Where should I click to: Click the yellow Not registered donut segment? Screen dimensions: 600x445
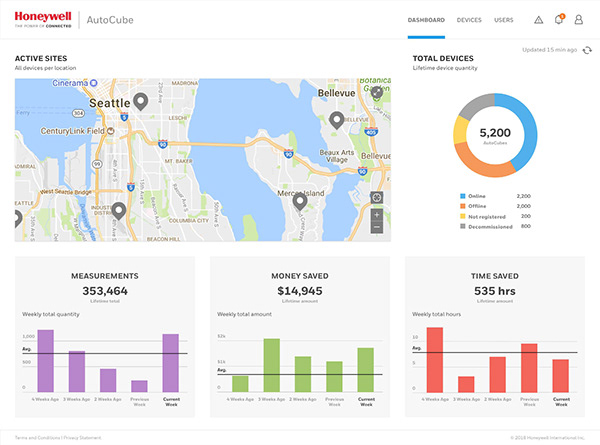point(461,130)
